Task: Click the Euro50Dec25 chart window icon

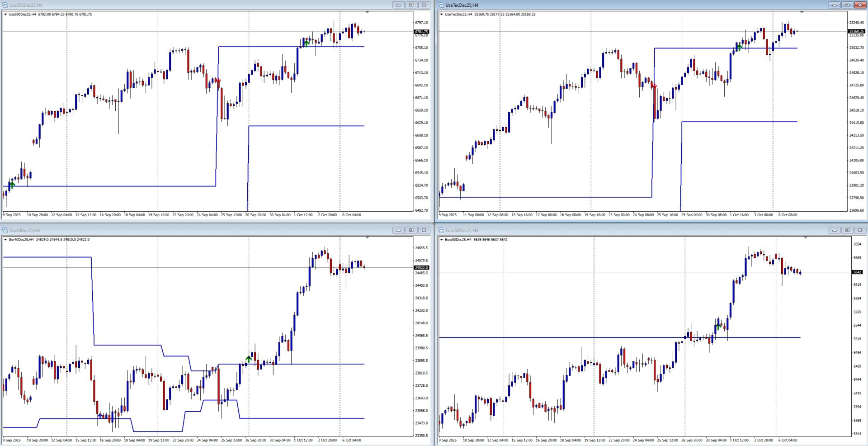Action: [441, 230]
